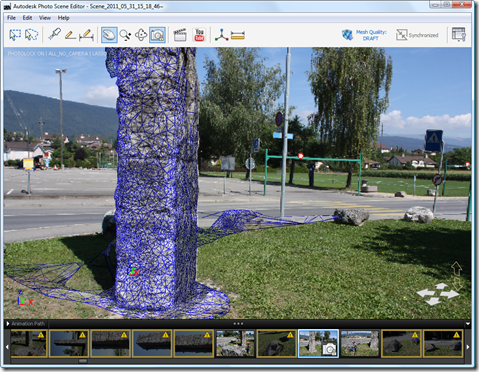
Task: Choose the reference point pin tool
Action: click(54, 35)
